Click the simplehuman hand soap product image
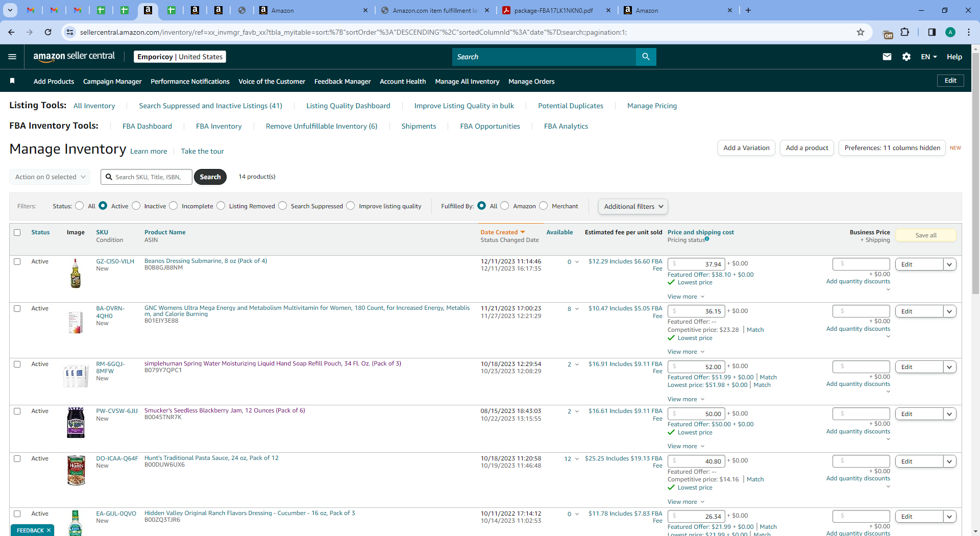 [76, 376]
